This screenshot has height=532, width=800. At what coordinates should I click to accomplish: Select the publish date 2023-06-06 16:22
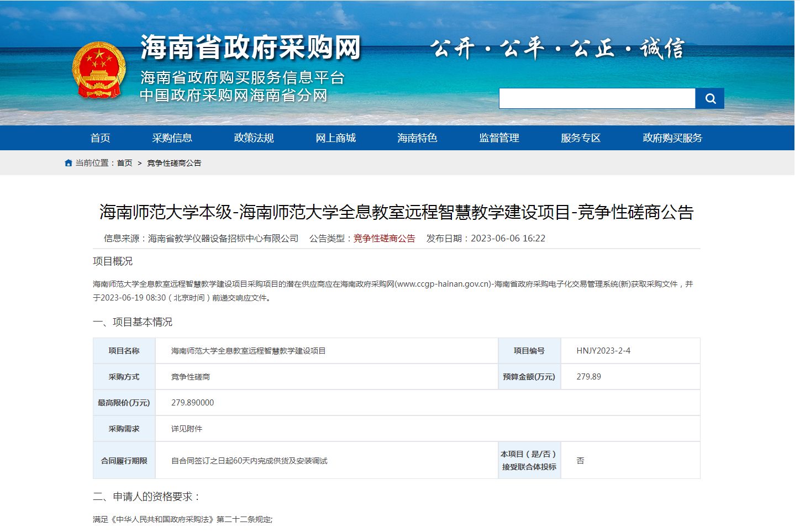(x=508, y=238)
